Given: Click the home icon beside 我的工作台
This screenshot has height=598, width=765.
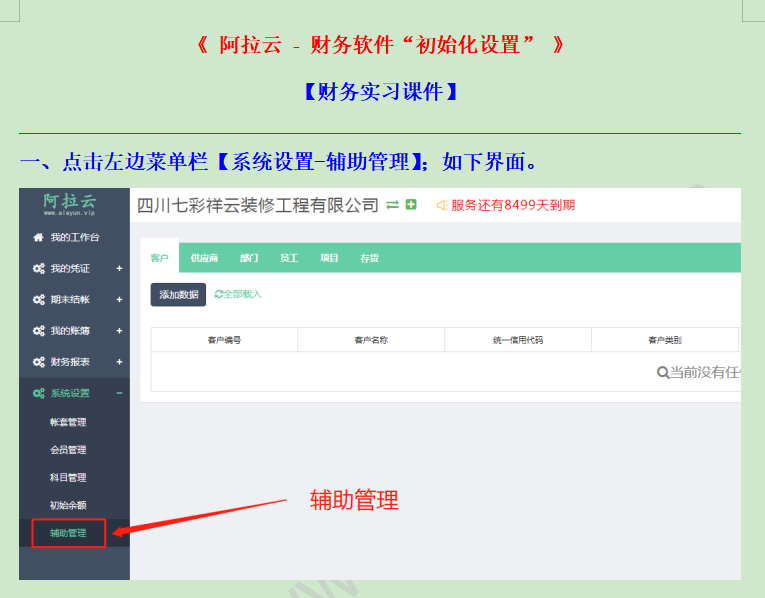Looking at the screenshot, I should tap(38, 238).
